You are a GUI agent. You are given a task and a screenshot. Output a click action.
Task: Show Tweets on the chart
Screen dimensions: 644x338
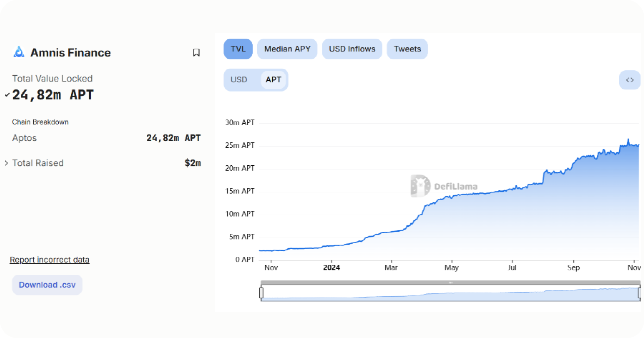[x=407, y=49]
